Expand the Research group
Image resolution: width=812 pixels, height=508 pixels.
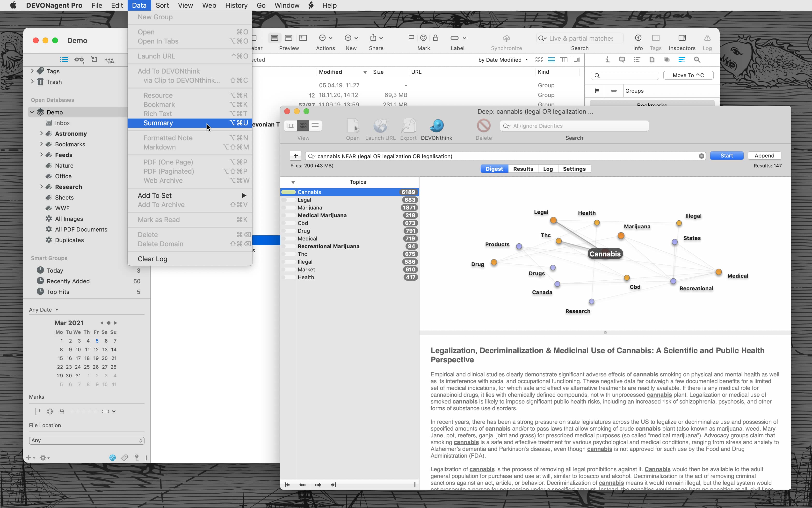41,187
